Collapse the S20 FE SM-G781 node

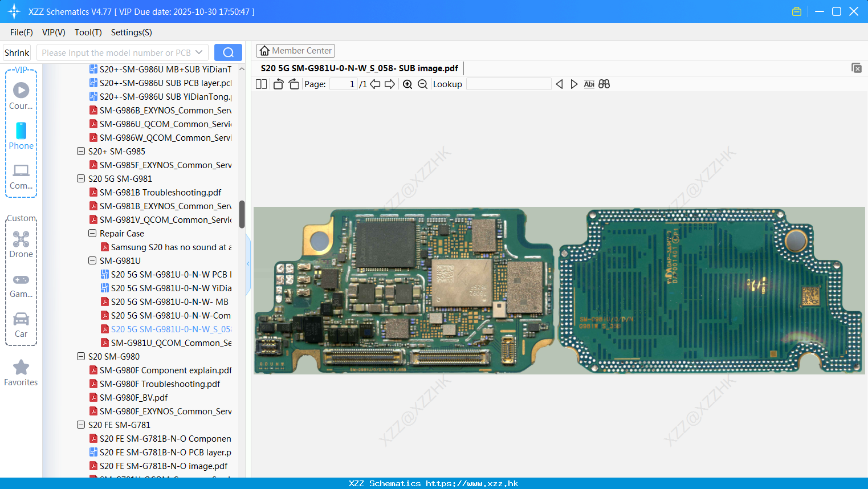click(x=81, y=425)
